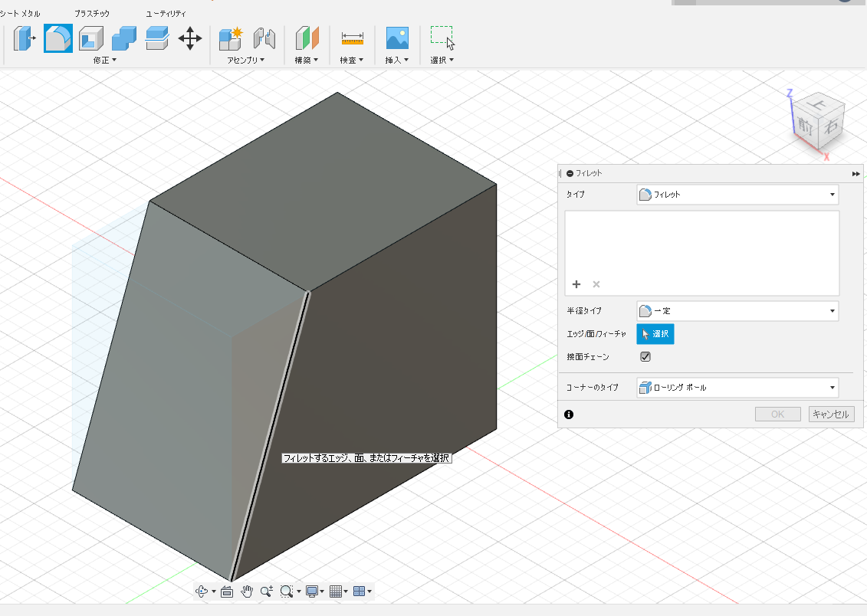Switch to the シート メタル tab

pos(21,13)
